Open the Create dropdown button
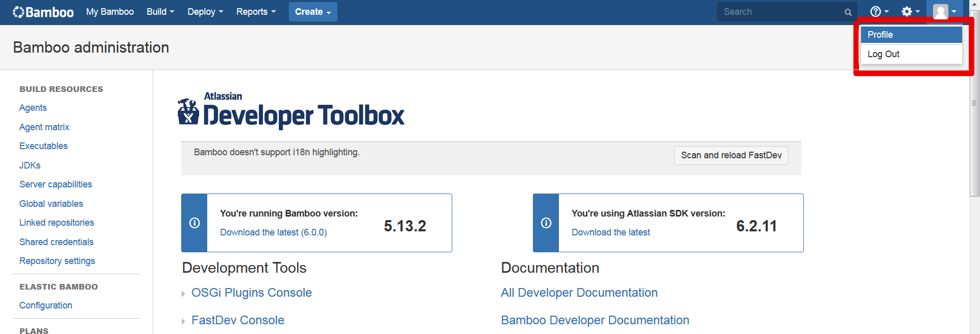This screenshot has height=334, width=980. tap(313, 12)
